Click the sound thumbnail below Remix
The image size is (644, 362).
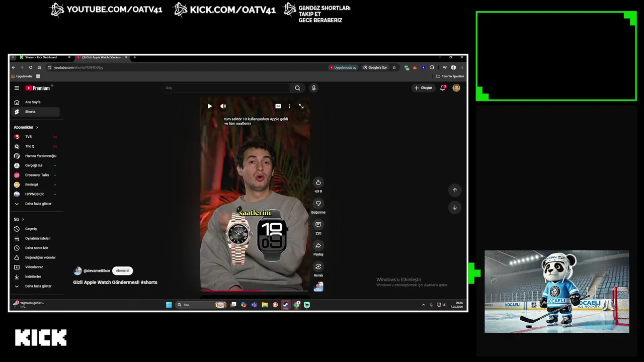(x=318, y=287)
